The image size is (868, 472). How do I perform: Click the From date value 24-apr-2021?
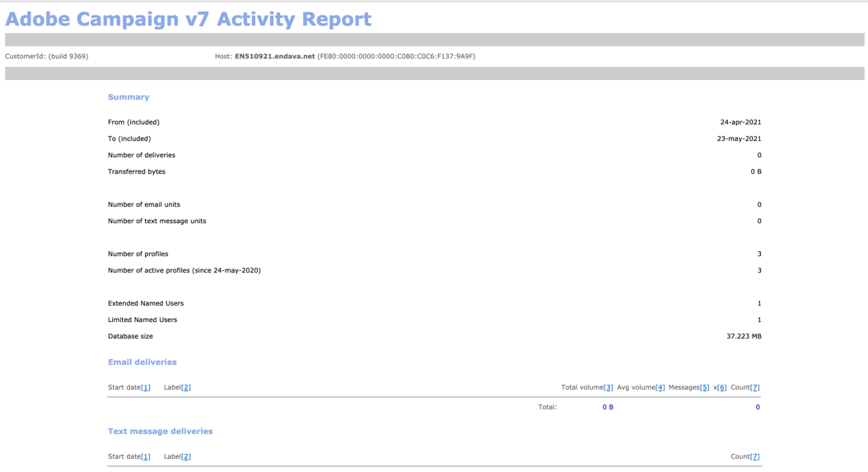click(740, 123)
